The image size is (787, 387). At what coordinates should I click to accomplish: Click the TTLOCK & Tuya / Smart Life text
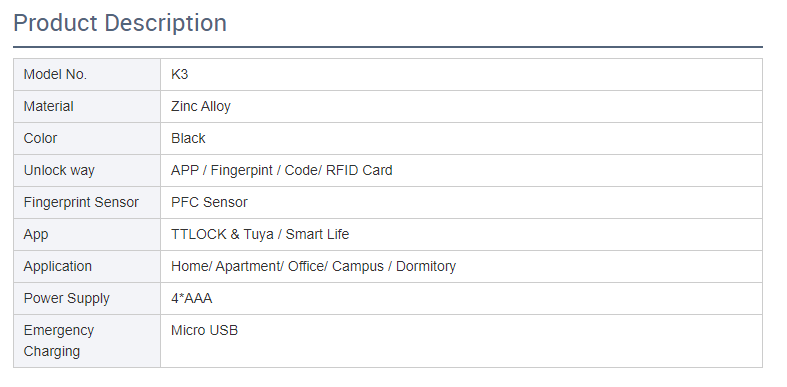[x=260, y=234]
